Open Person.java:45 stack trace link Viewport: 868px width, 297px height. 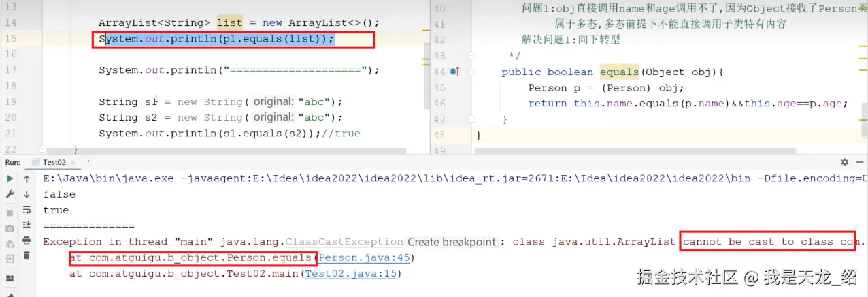pyautogui.click(x=363, y=258)
